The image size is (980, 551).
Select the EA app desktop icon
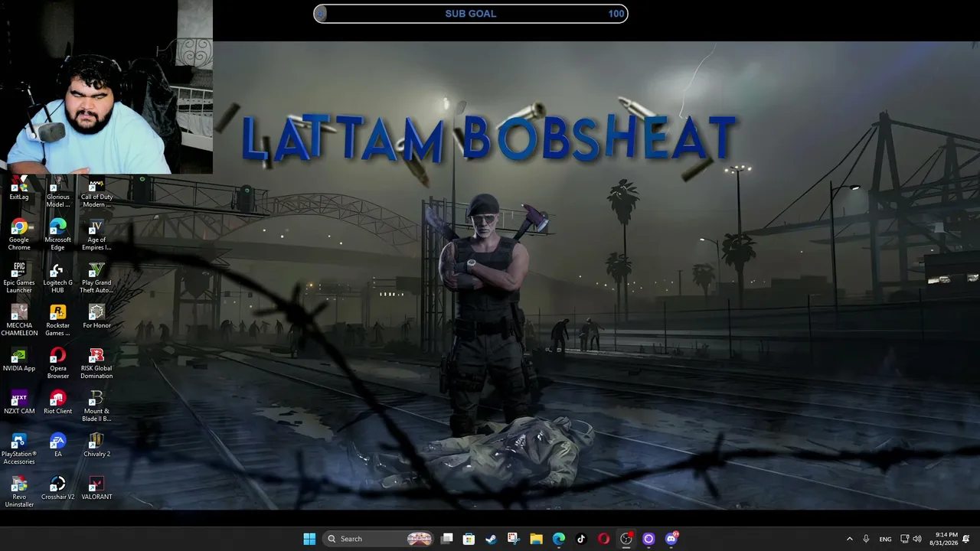pyautogui.click(x=57, y=445)
